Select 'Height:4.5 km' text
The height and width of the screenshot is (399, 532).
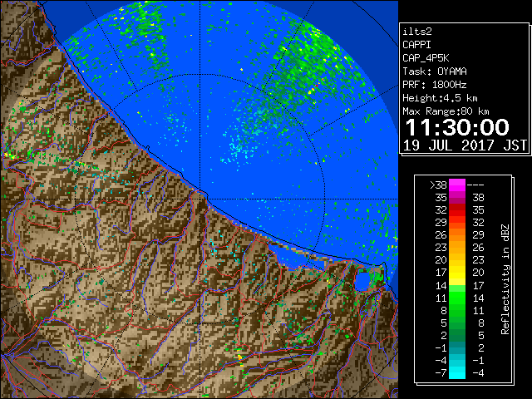click(x=440, y=98)
